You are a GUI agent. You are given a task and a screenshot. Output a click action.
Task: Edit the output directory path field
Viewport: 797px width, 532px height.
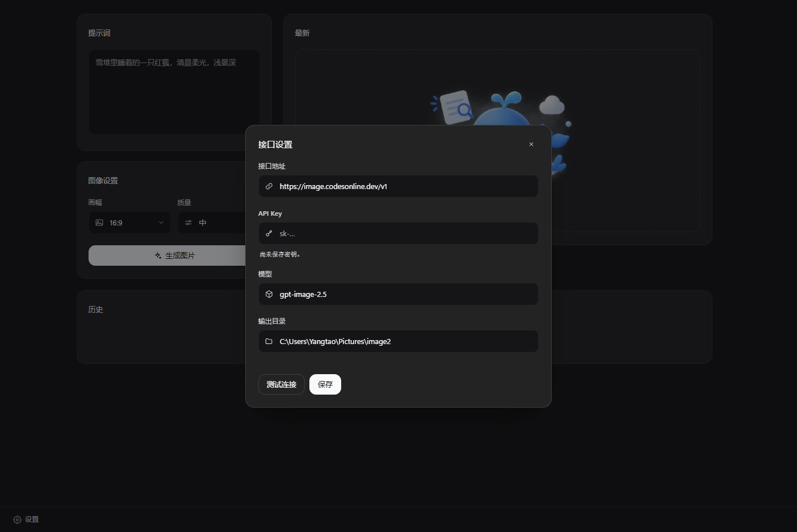point(398,341)
